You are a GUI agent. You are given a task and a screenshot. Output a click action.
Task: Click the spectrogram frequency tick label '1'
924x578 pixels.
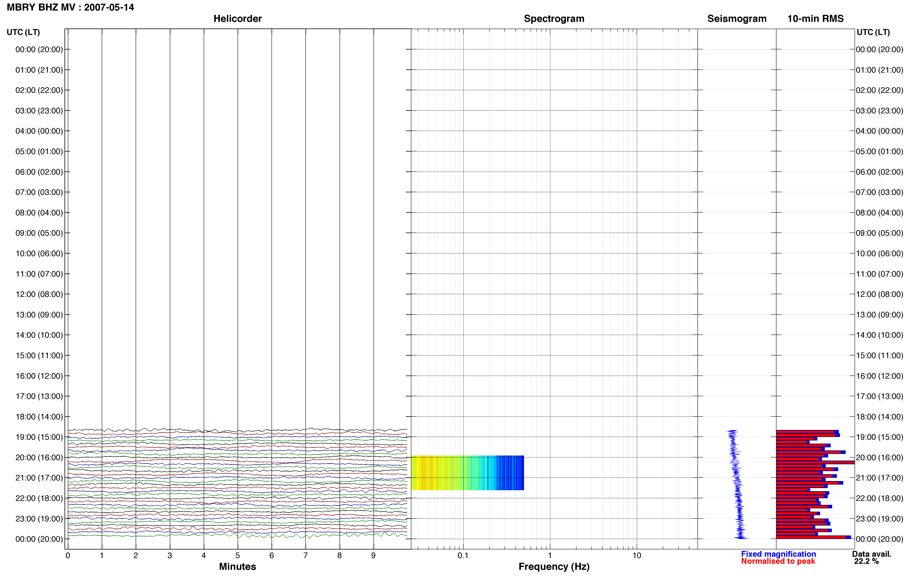pyautogui.click(x=550, y=555)
